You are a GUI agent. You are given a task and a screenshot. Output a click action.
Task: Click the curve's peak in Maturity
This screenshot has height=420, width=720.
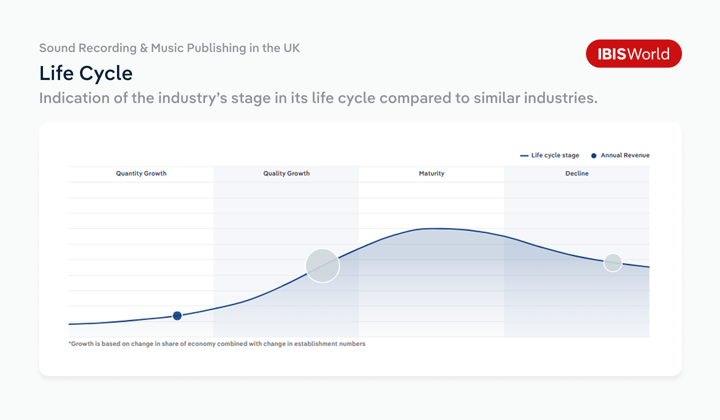pos(432,229)
